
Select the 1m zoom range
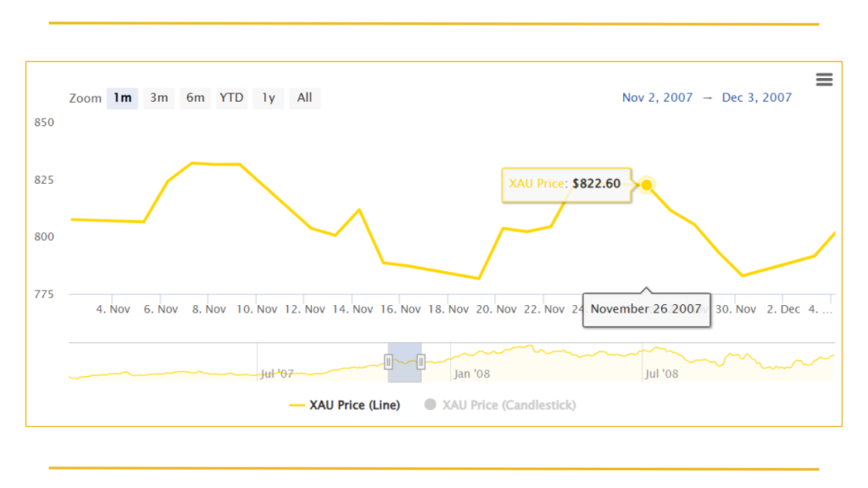[x=122, y=98]
